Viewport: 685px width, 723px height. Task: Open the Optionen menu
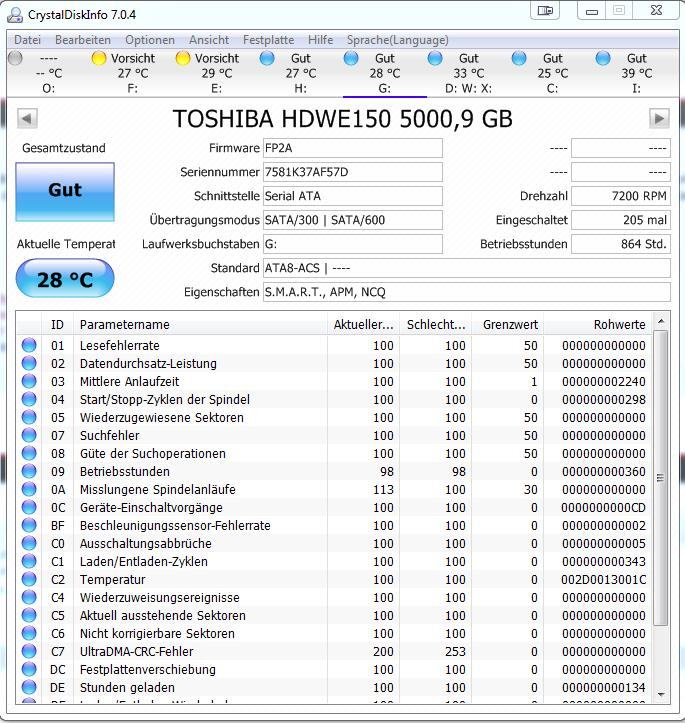pos(150,40)
